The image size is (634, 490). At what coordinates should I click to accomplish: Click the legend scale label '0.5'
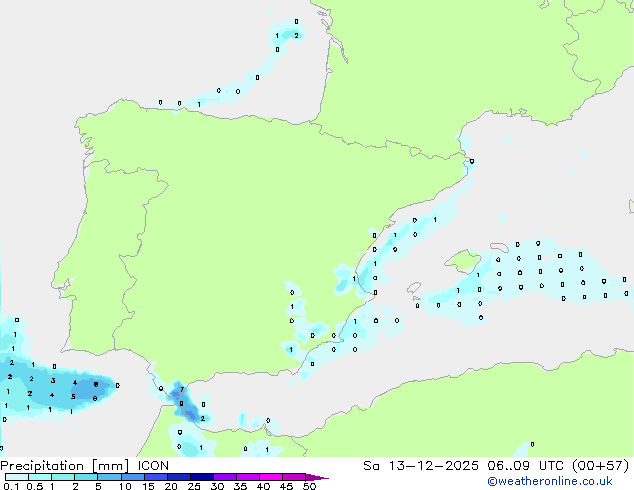(34, 486)
